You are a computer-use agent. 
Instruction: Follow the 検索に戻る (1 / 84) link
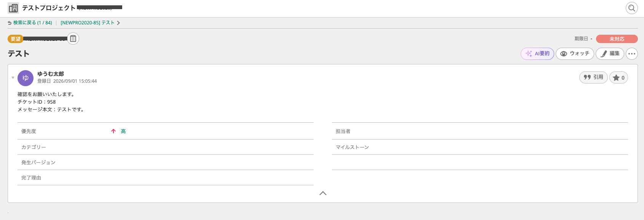pos(33,23)
